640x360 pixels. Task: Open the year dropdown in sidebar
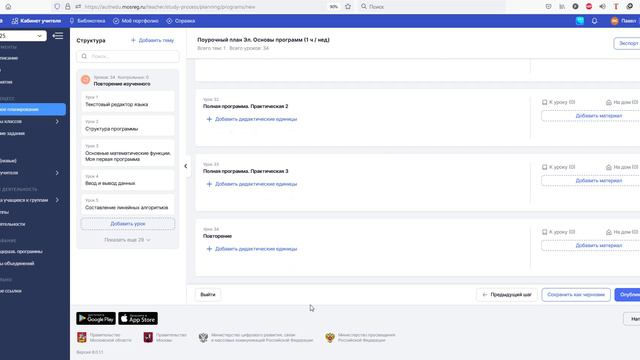pyautogui.click(x=22, y=36)
